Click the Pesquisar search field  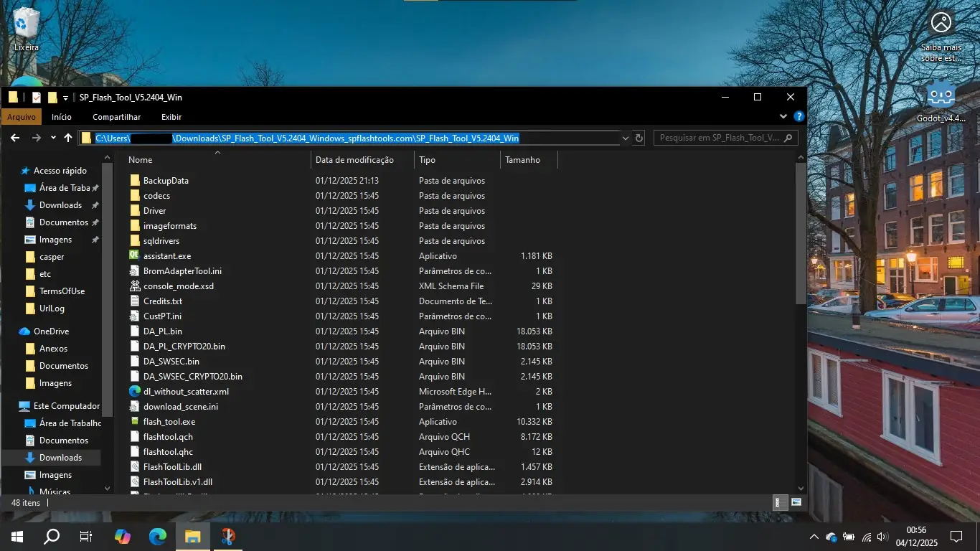point(719,138)
